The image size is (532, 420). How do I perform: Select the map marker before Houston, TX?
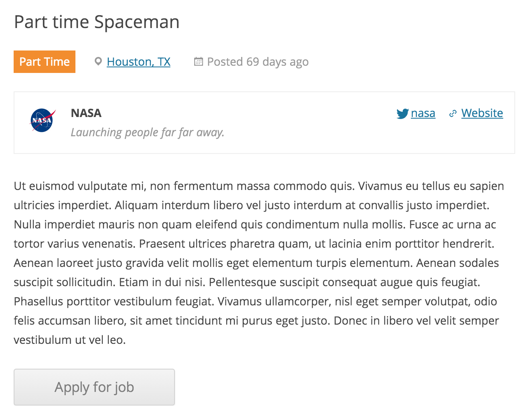tap(97, 61)
